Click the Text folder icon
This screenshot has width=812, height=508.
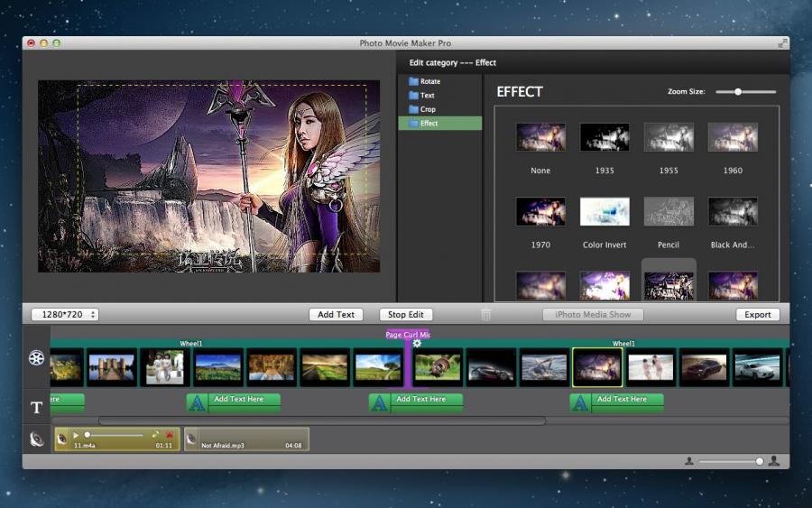click(x=413, y=96)
